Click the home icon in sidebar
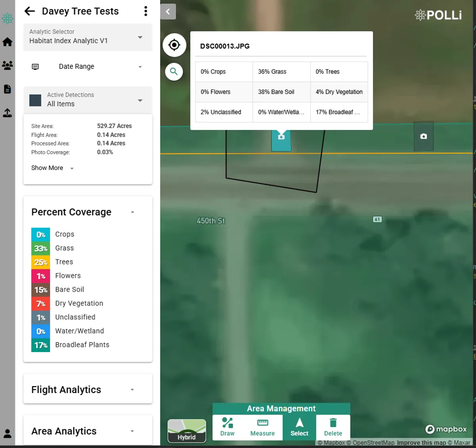 (x=8, y=42)
